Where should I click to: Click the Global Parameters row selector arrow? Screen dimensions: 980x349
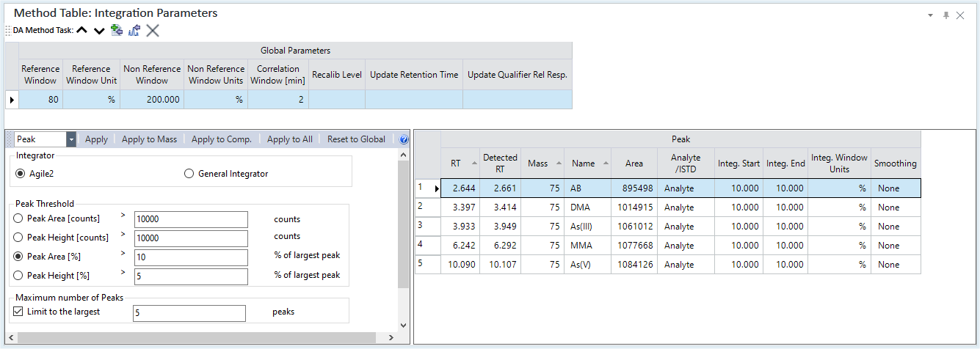(12, 100)
